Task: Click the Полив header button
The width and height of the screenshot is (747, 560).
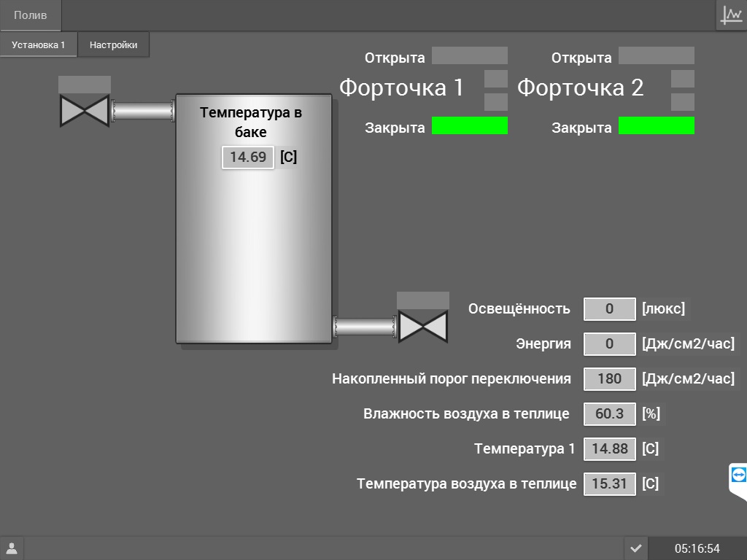Action: click(x=31, y=15)
